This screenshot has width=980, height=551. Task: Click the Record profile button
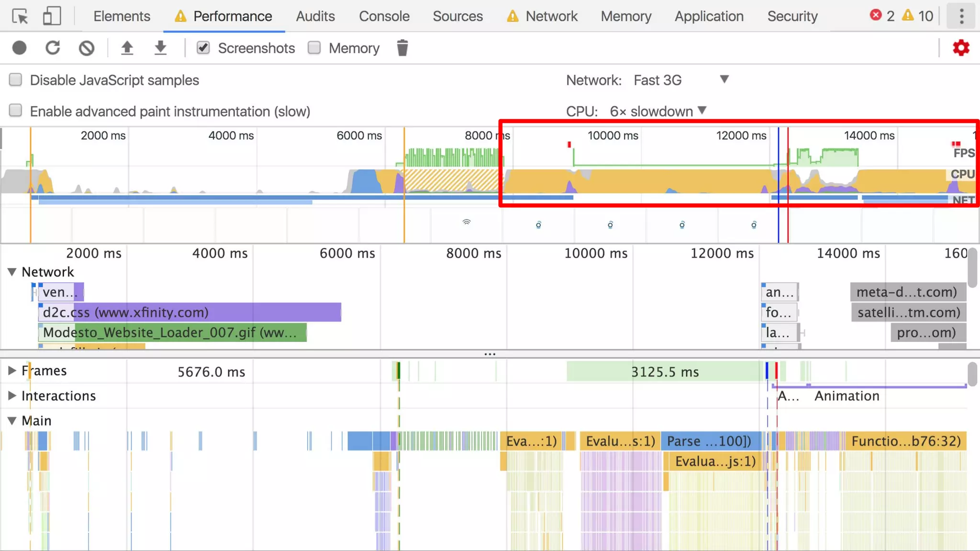20,48
